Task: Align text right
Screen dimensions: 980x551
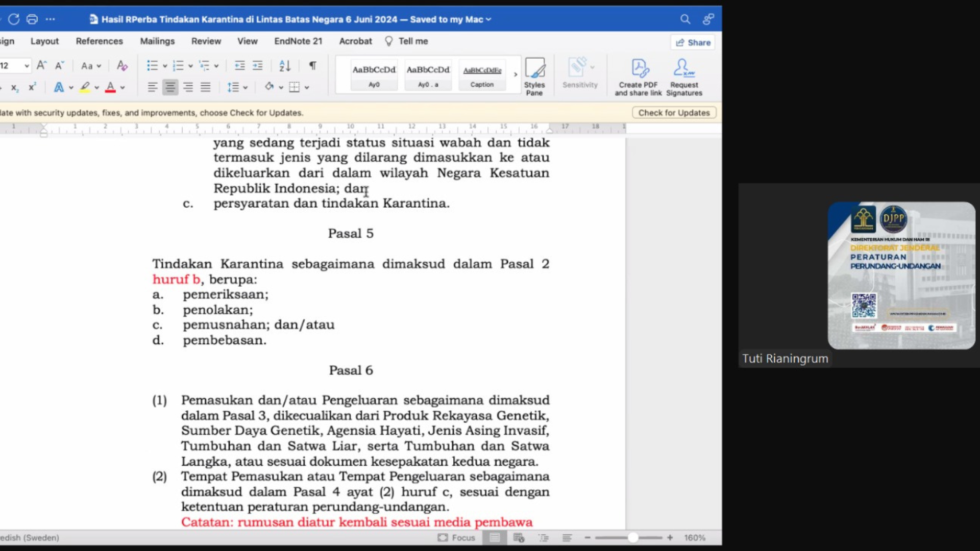Action: pyautogui.click(x=188, y=87)
